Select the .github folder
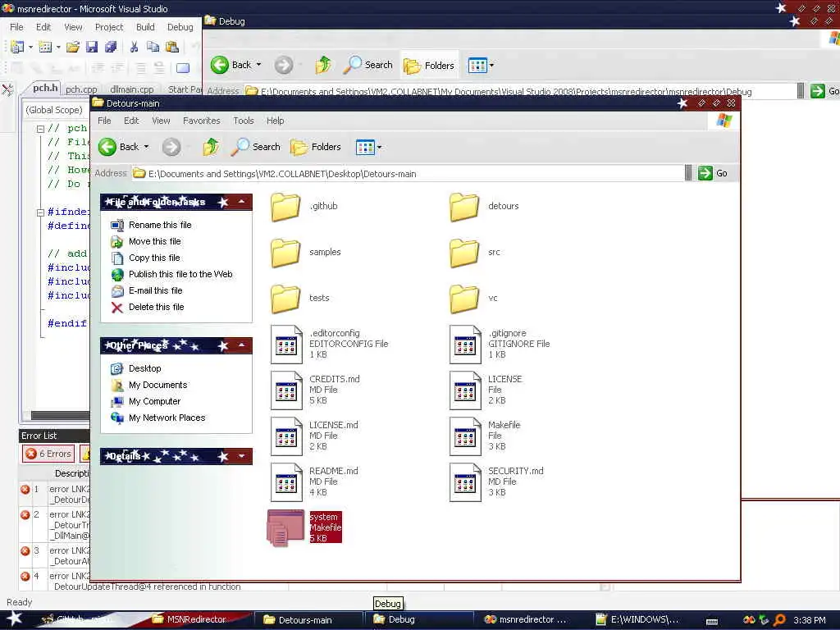The width and height of the screenshot is (840, 630). tap(304, 207)
